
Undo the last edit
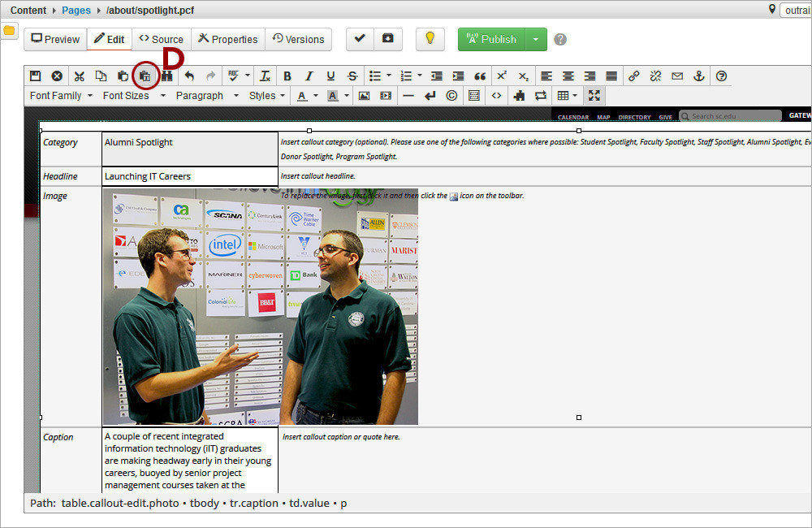pos(189,76)
